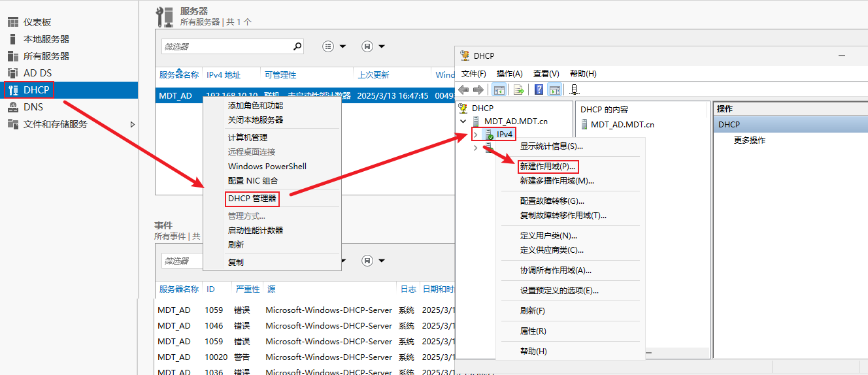
Task: Click the magnifier icon in servers filter box
Action: coord(297,46)
